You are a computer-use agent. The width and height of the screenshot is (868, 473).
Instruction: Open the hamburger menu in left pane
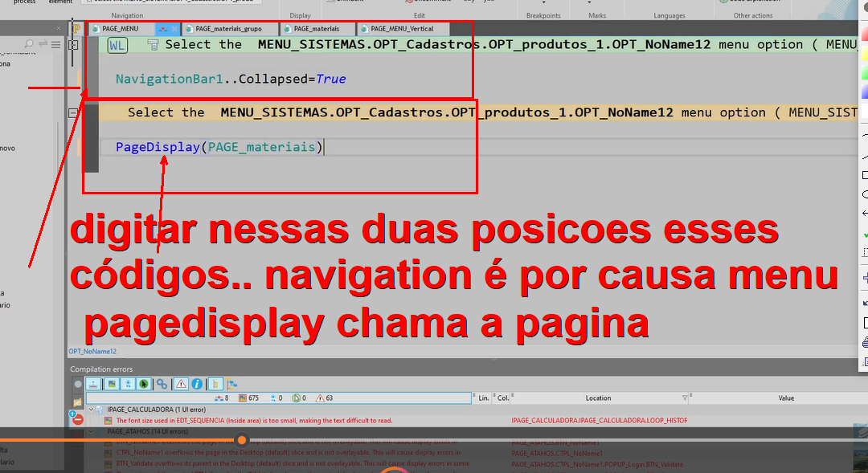click(x=56, y=44)
